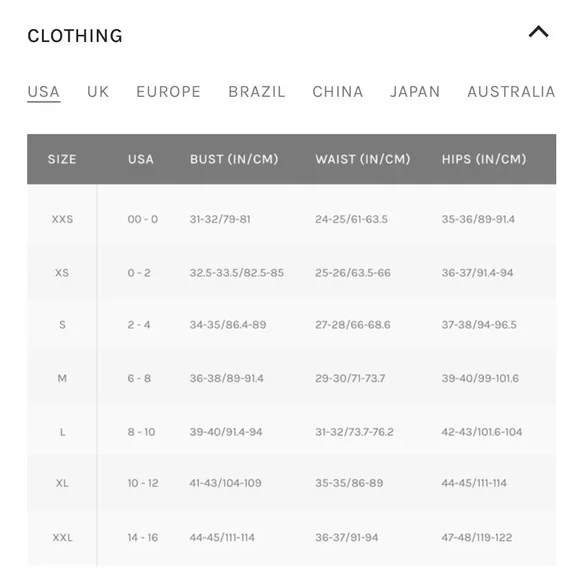Click the CLOTHING section heading
The height and width of the screenshot is (580, 580).
pos(75,36)
